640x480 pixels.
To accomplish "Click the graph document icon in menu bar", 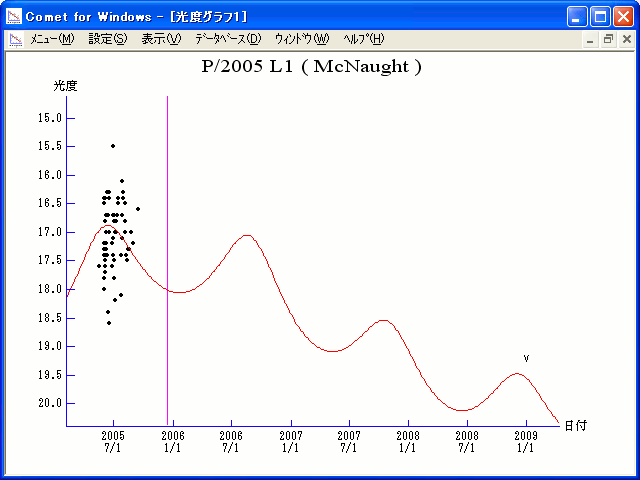I will click(15, 39).
